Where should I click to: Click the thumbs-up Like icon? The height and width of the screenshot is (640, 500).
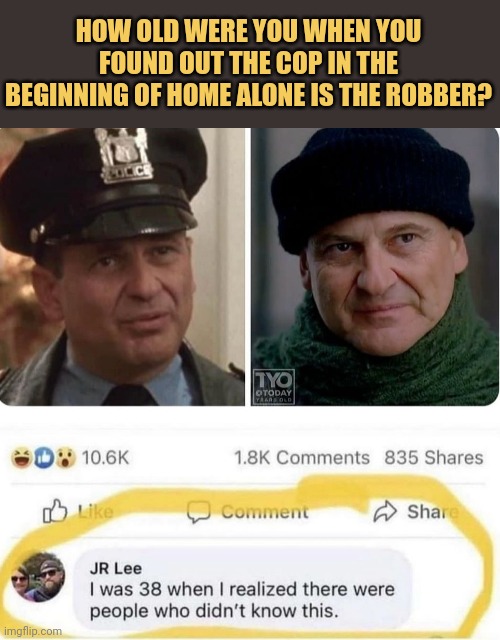point(55,511)
